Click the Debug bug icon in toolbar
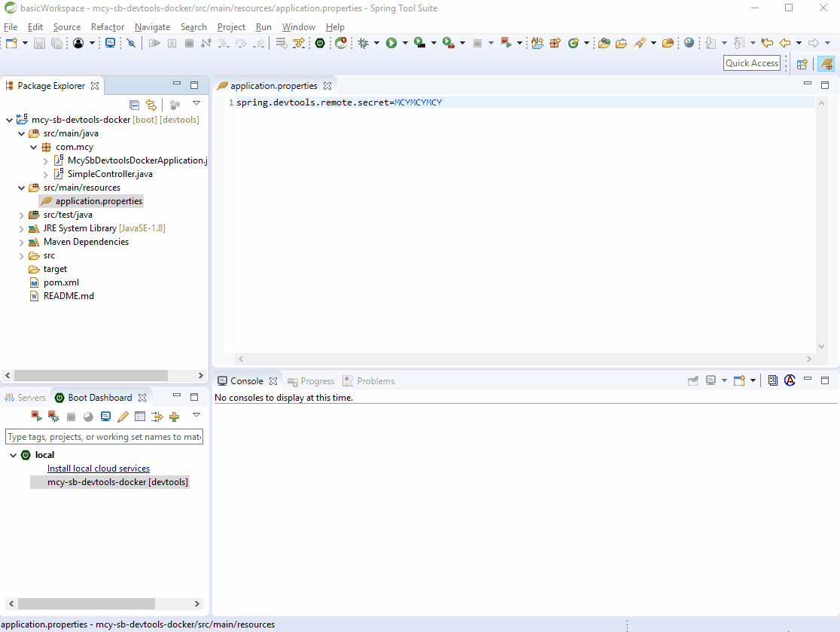The height and width of the screenshot is (632, 840). pyautogui.click(x=364, y=43)
